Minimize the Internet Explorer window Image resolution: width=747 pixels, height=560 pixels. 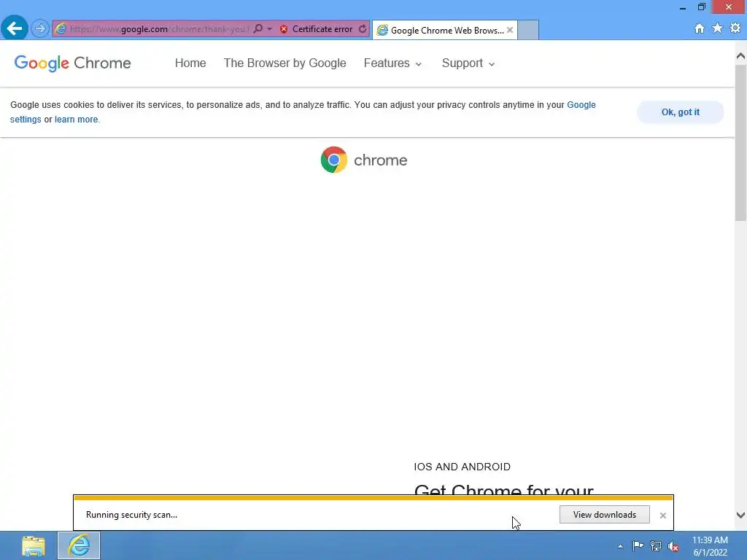[x=683, y=7]
